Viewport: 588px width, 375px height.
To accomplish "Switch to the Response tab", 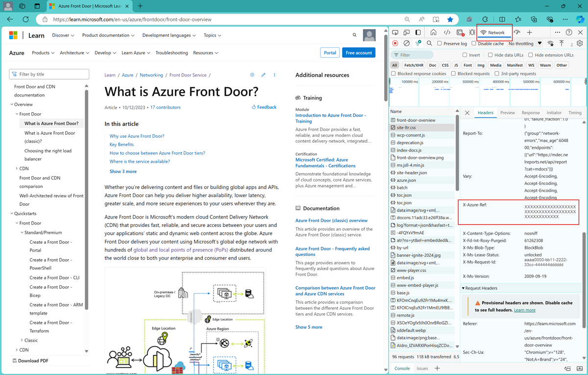I will pos(531,112).
